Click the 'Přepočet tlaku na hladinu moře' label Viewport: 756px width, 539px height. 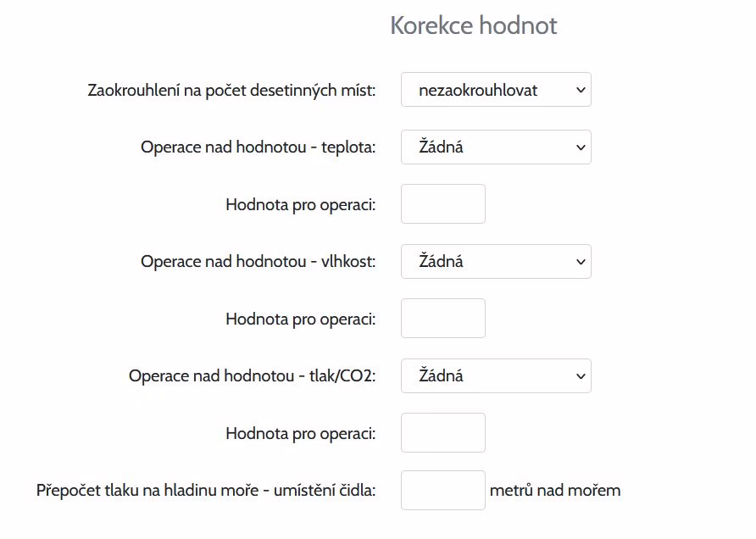pyautogui.click(x=206, y=490)
